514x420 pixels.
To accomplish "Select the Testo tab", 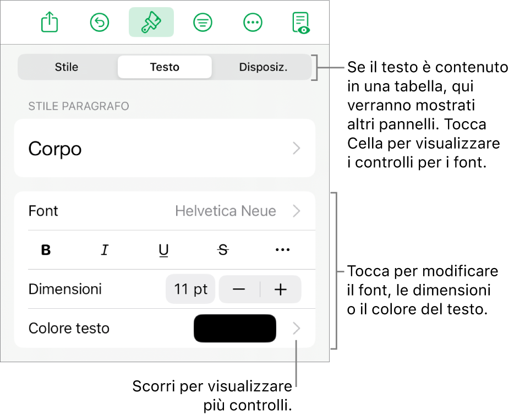I will tap(165, 67).
